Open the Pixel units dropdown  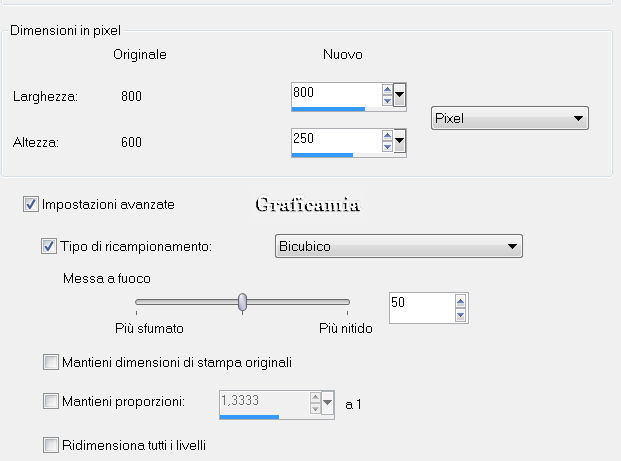[509, 119]
